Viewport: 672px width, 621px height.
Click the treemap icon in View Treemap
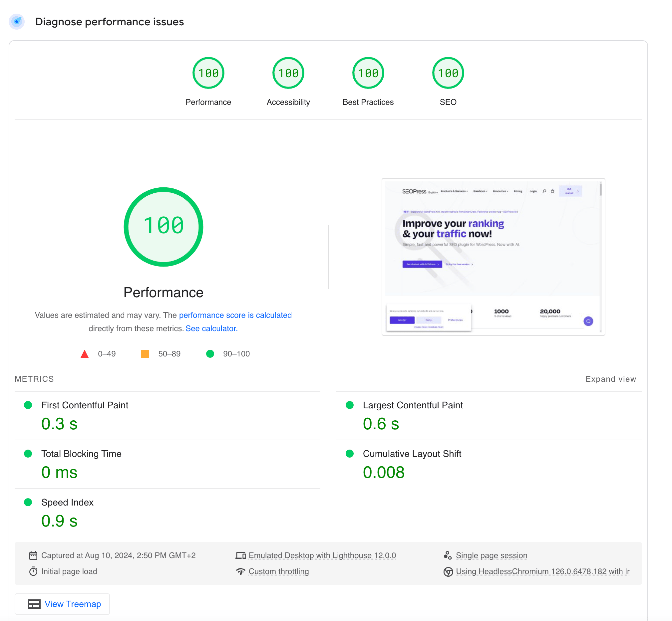(x=34, y=604)
